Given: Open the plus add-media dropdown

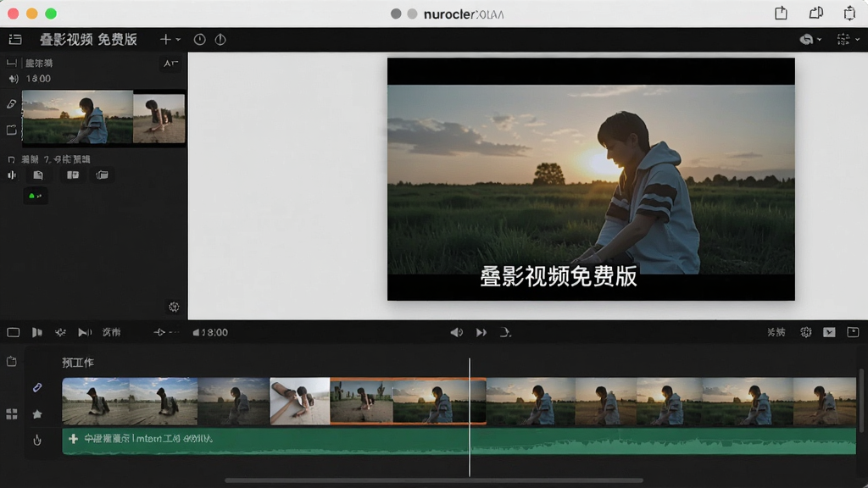Looking at the screenshot, I should coord(170,39).
